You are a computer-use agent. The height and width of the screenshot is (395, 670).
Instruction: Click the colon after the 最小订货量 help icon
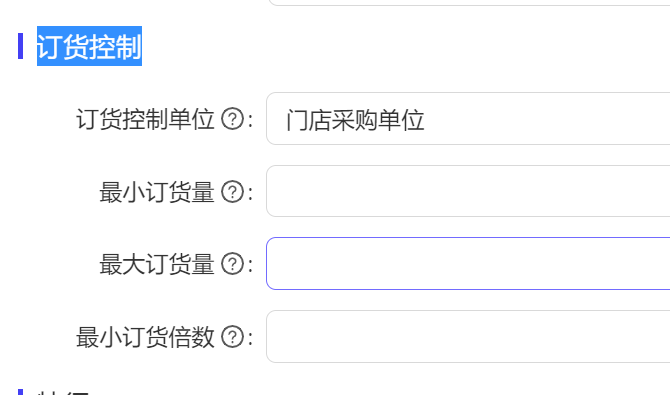tap(250, 192)
